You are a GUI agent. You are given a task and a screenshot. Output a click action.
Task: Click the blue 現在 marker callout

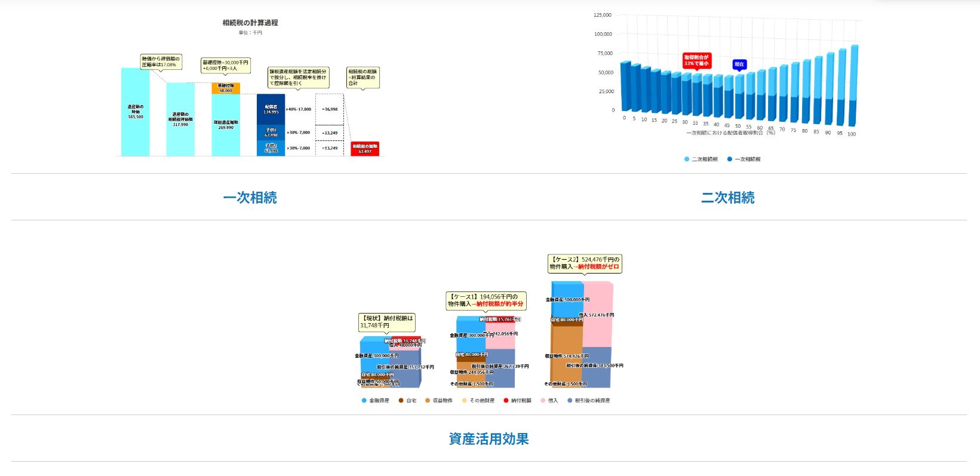point(739,64)
